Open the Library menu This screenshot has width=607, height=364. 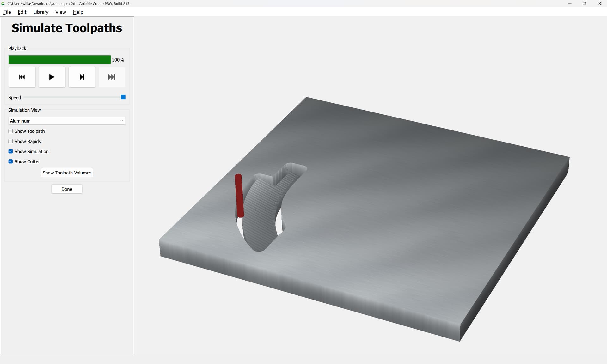41,12
